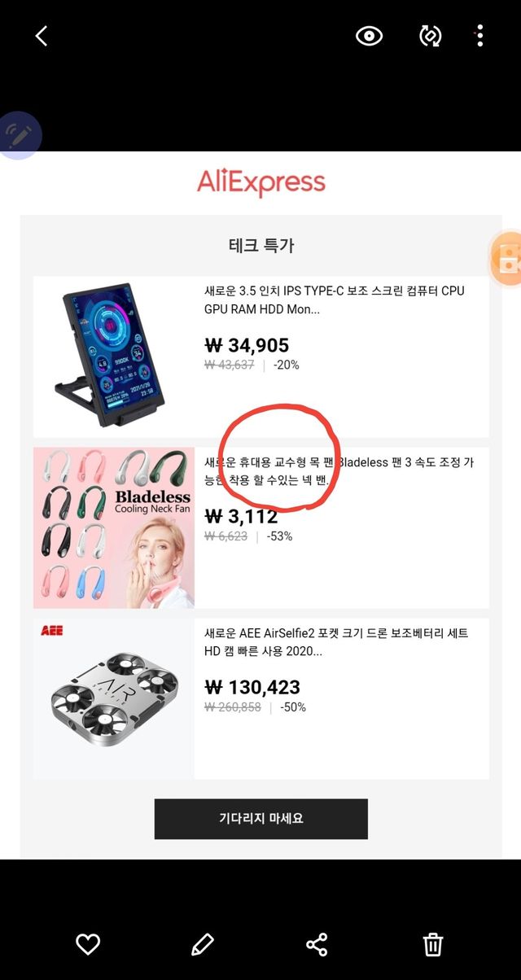Toggle the eye visibility icon
The image size is (521, 980).
(369, 36)
